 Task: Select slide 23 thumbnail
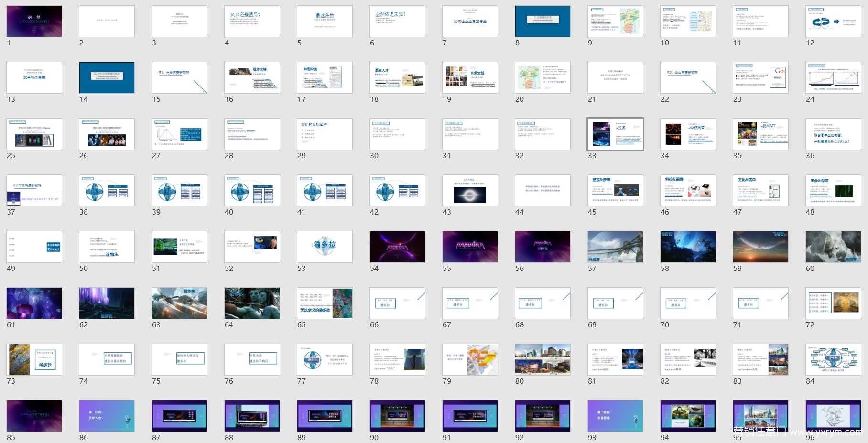760,77
